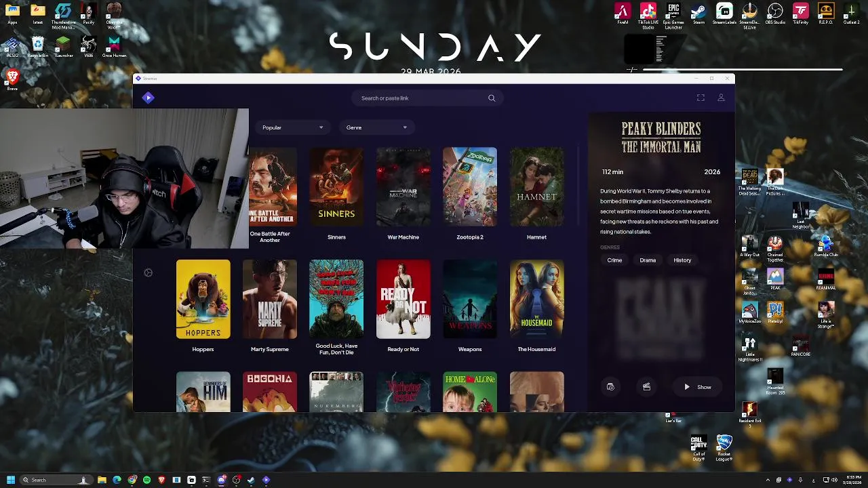Open TikTok LIVE Studio desktop shortcut
Screen dimensions: 868x488
(648, 16)
